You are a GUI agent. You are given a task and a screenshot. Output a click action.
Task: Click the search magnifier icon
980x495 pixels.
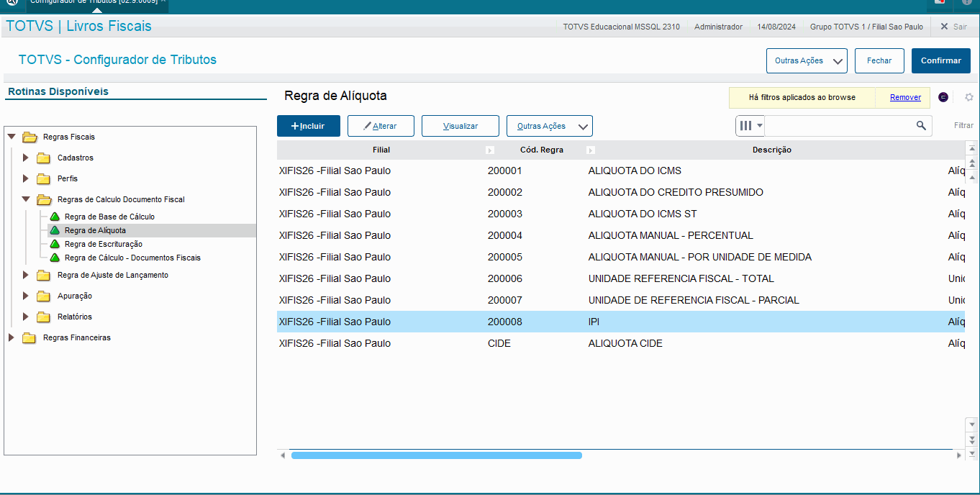pos(921,126)
